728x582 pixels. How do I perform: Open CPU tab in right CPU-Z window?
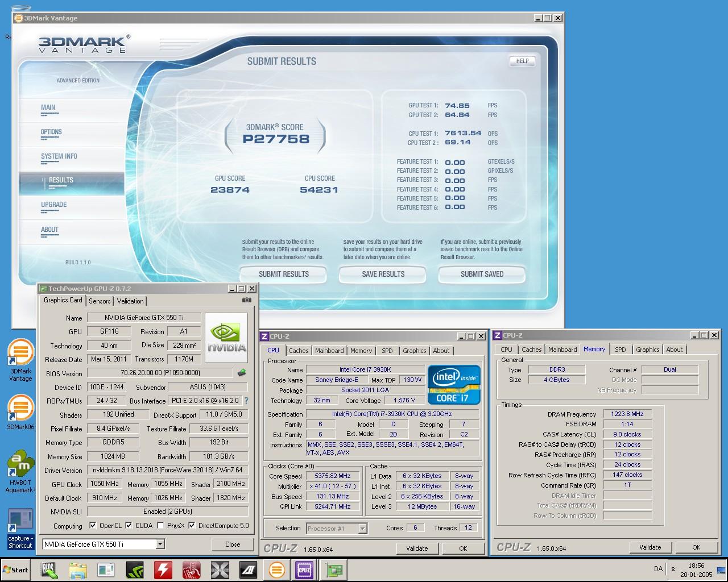coord(506,350)
